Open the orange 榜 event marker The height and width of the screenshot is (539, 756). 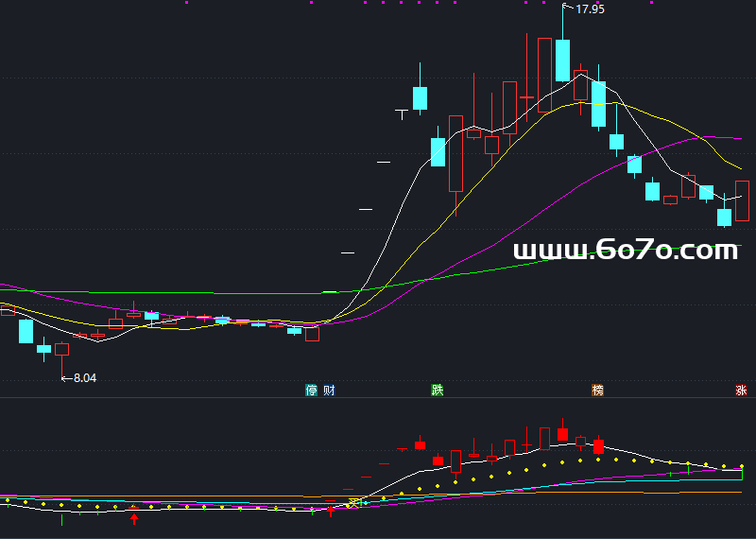point(597,390)
